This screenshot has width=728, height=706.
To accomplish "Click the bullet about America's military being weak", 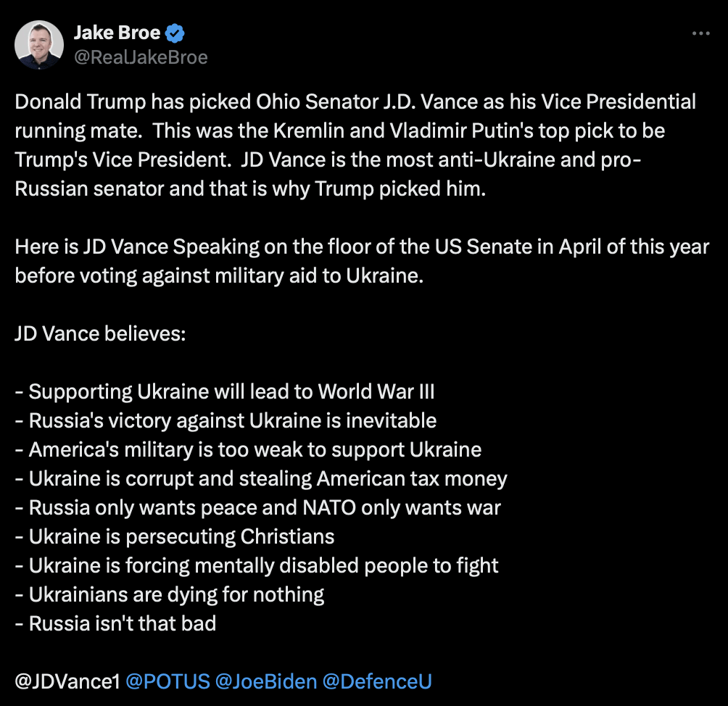I will (248, 449).
